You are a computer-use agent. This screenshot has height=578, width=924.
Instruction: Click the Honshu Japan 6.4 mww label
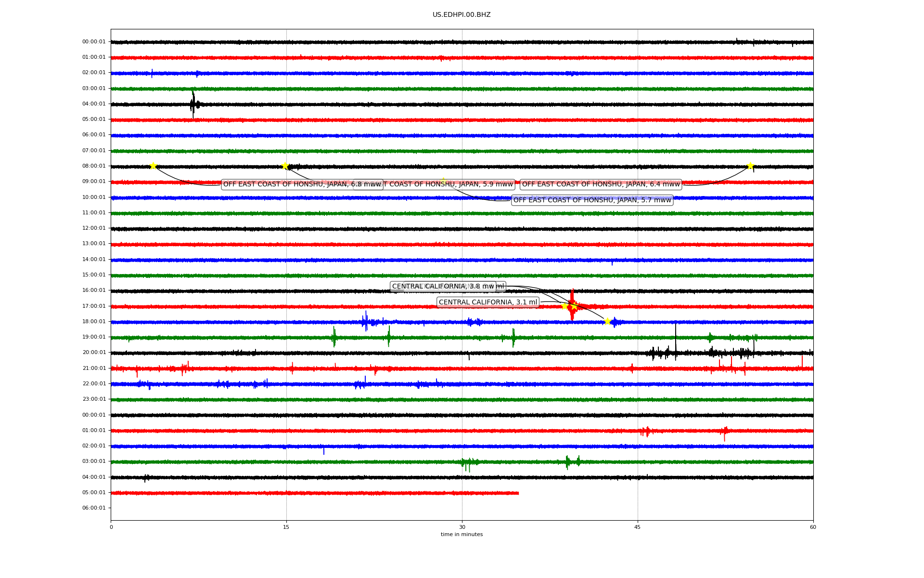click(x=601, y=184)
